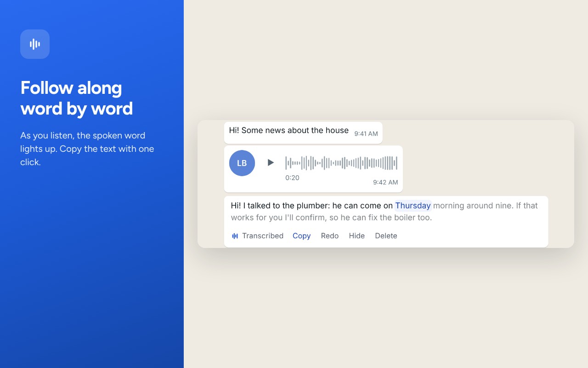Click the 'Follow along word by word' heading
Viewport: 588px width, 368px height.
[x=77, y=98]
